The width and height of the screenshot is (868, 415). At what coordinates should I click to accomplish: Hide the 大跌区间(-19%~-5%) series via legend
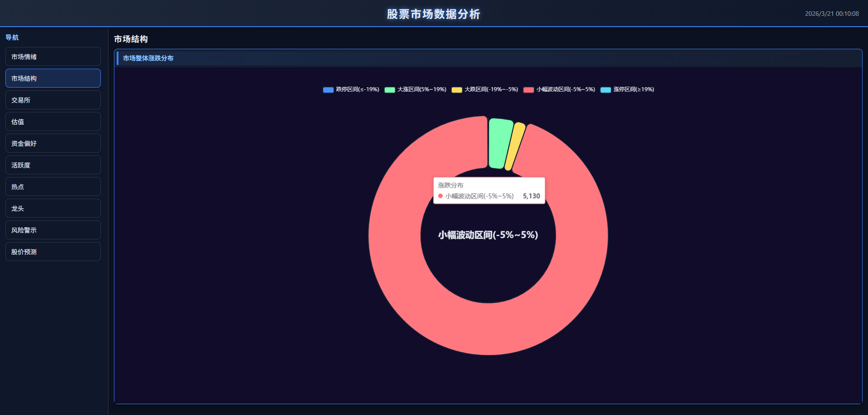click(x=457, y=90)
